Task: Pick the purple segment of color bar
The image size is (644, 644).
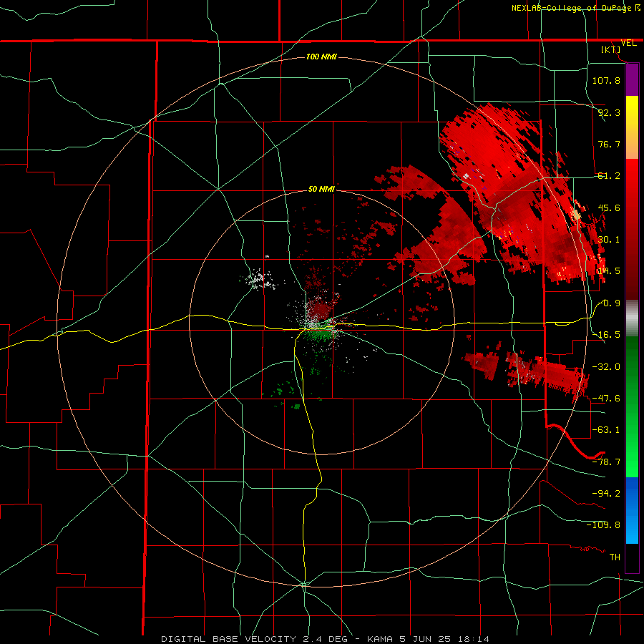Action: click(632, 80)
